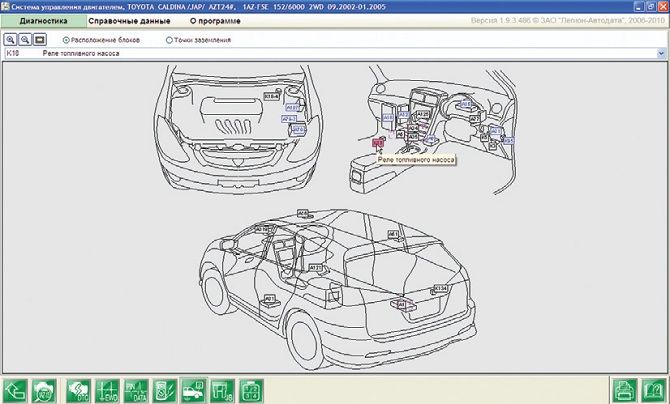Click the car component location icon

[x=194, y=390]
